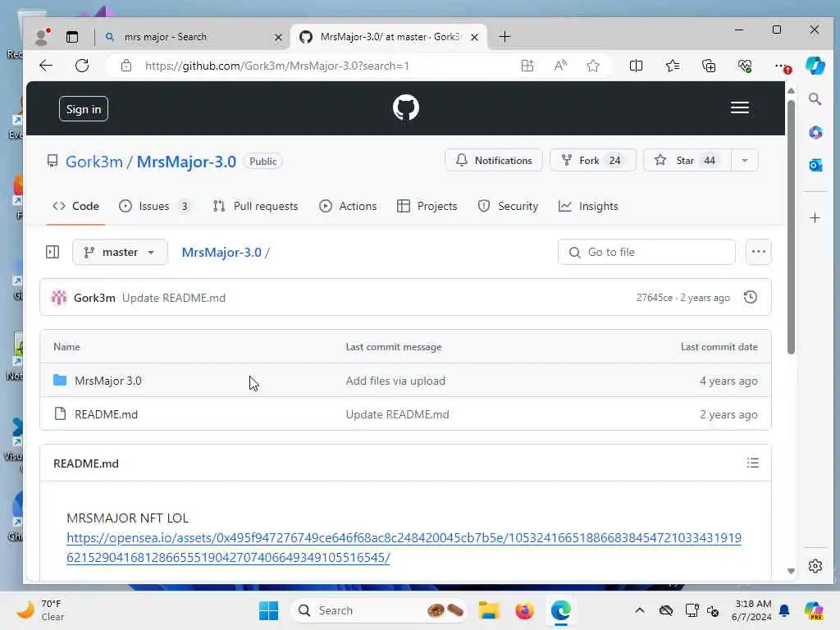Open Microsoft 365 sidebar icon

click(x=815, y=132)
